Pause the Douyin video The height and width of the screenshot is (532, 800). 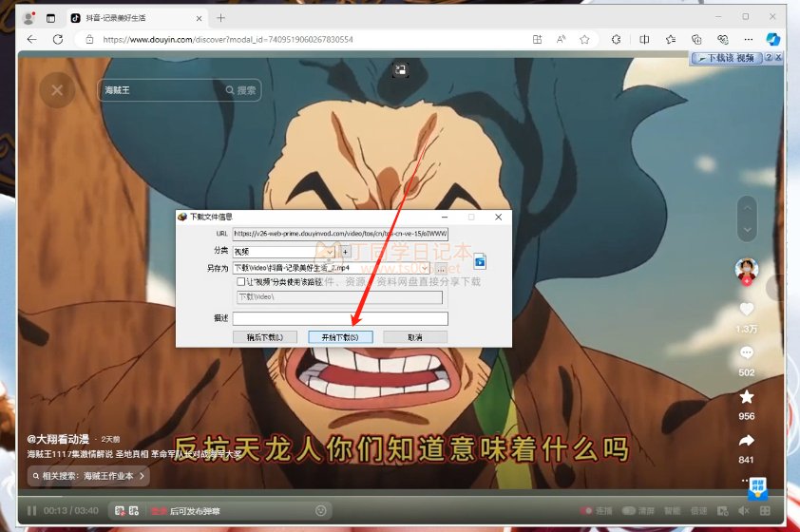(31, 510)
